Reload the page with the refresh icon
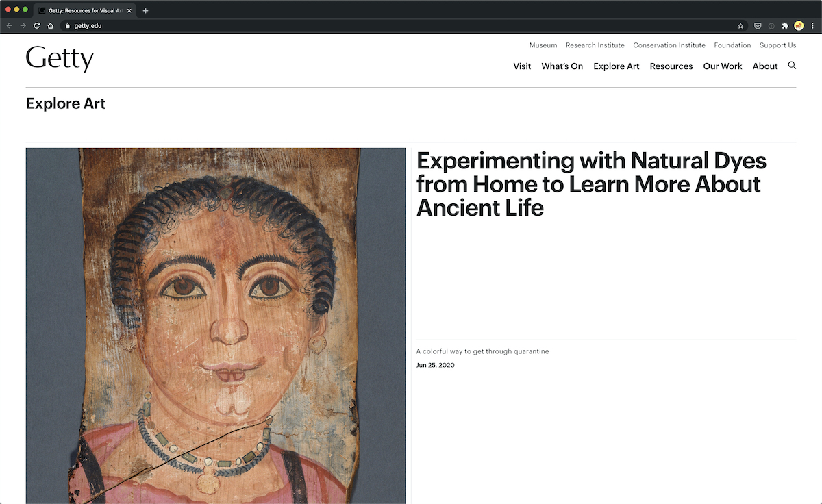Viewport: 822px width, 504px height. tap(37, 25)
